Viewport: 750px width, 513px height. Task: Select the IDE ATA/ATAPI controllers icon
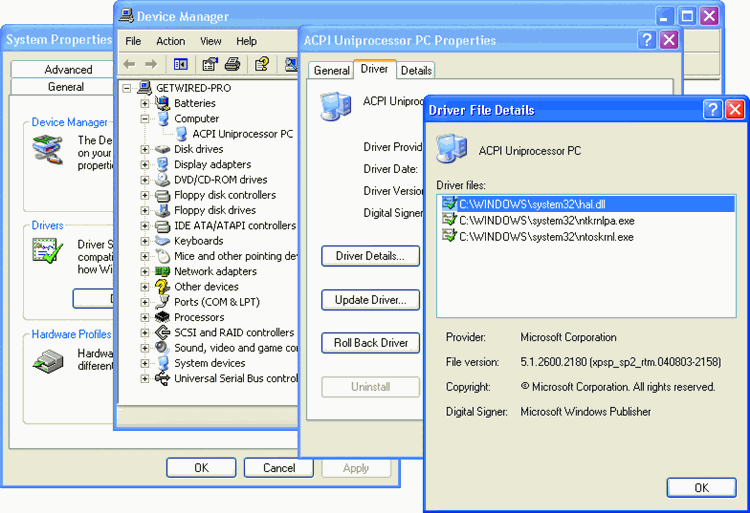163,226
